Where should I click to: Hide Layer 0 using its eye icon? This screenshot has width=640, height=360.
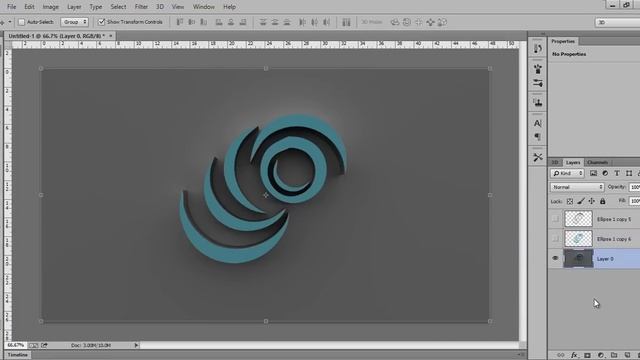tap(555, 258)
